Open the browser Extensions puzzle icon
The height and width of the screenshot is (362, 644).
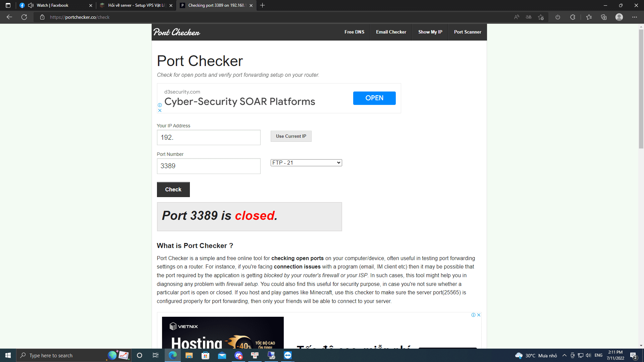(573, 17)
